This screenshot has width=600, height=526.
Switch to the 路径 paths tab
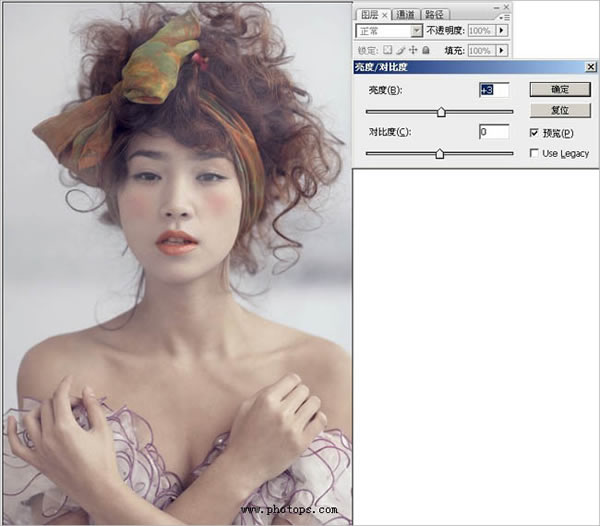point(435,15)
